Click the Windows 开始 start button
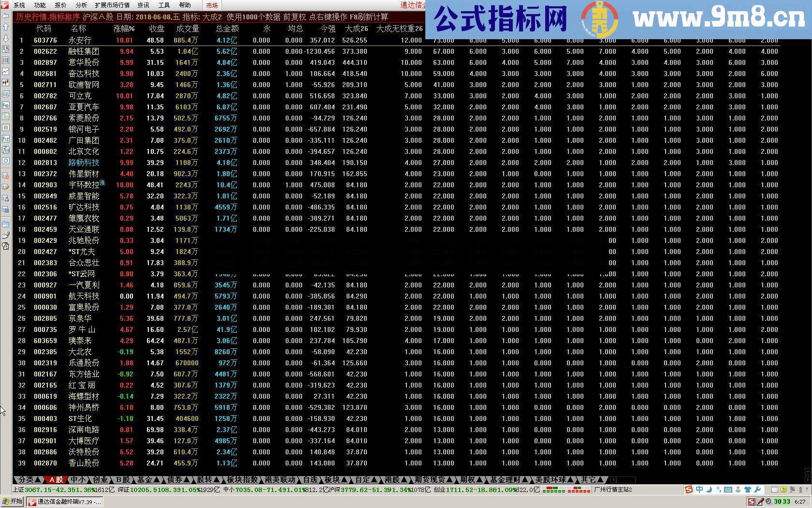 [x=12, y=502]
